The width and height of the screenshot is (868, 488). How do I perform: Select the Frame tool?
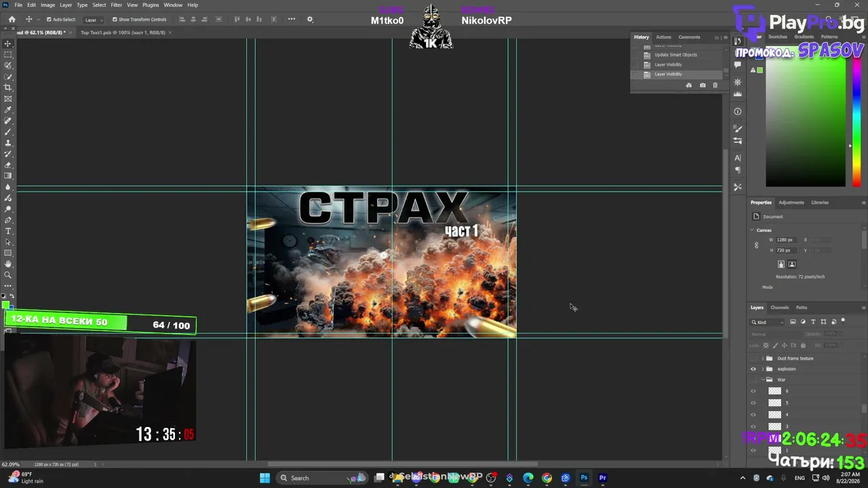(x=8, y=99)
